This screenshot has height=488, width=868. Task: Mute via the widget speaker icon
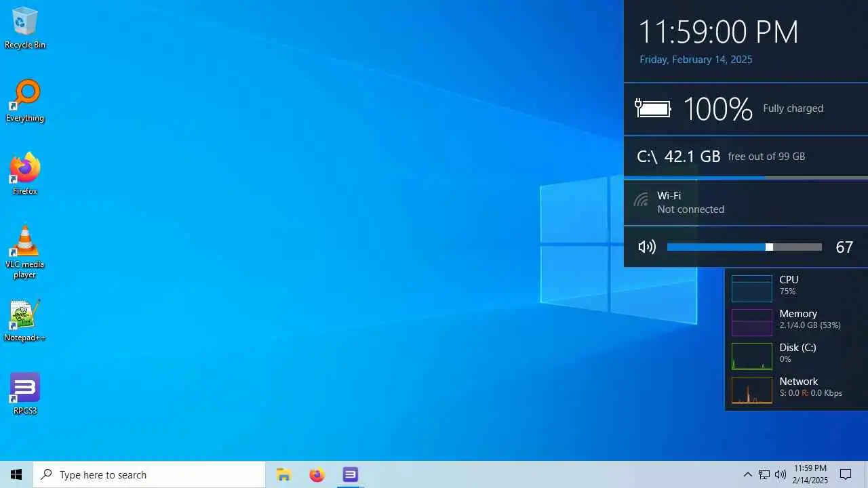[x=647, y=247]
